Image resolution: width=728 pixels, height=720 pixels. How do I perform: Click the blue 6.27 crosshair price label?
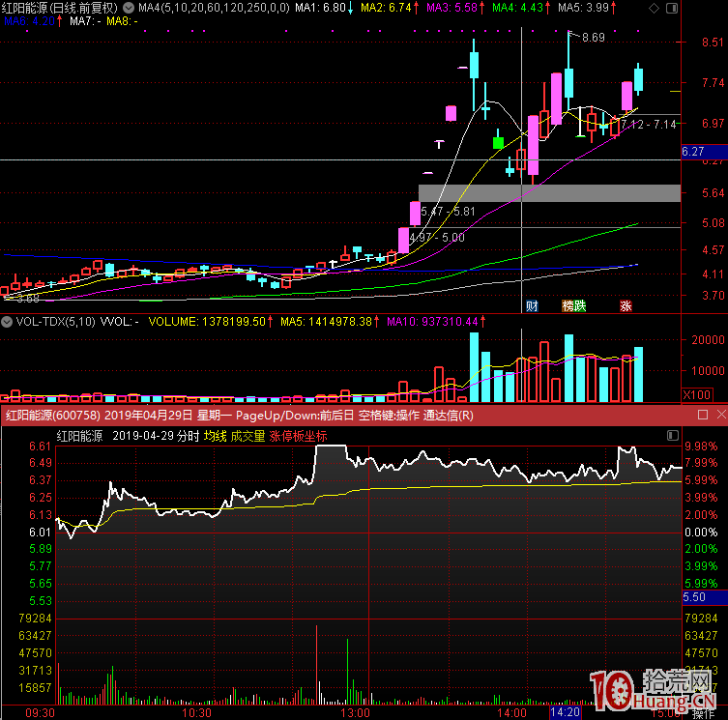704,152
